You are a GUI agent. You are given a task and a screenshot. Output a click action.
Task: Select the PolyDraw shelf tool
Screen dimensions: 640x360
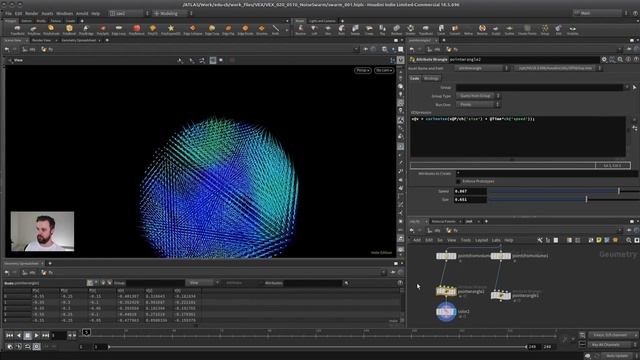click(34, 29)
